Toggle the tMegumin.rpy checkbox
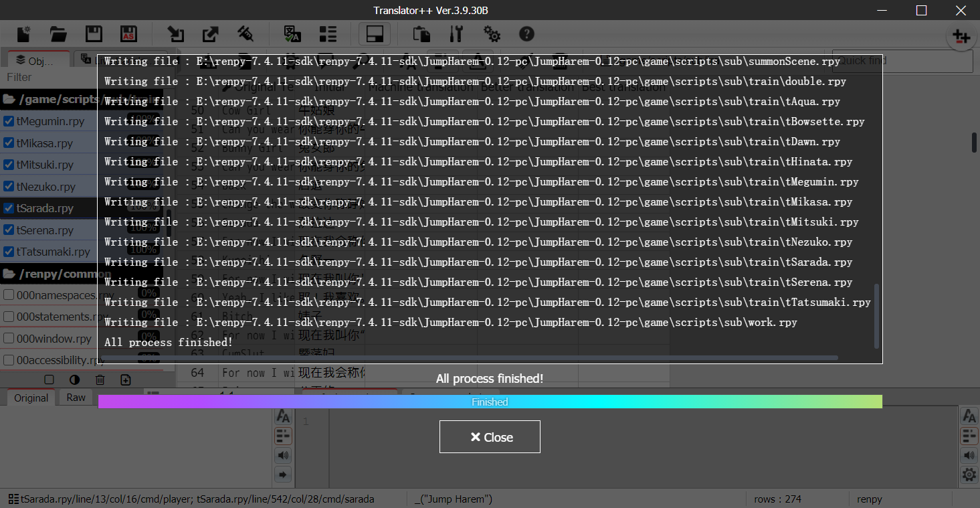This screenshot has width=980, height=508. (x=9, y=122)
